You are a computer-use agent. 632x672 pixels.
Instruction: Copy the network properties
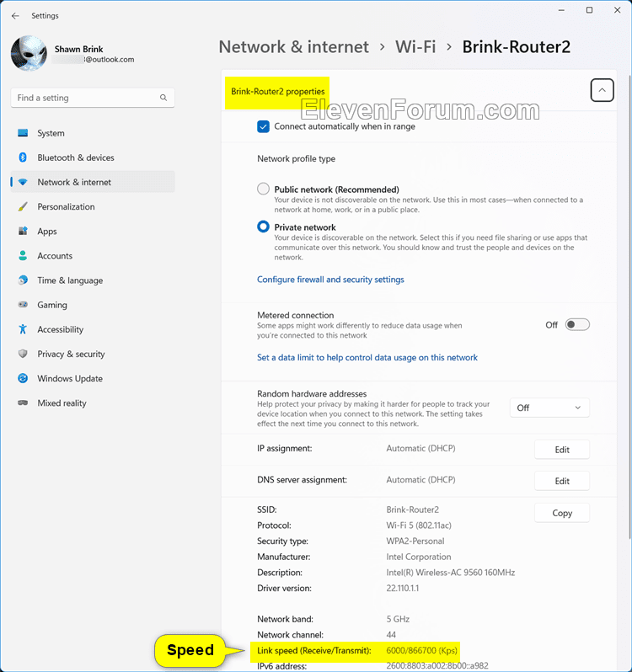562,513
